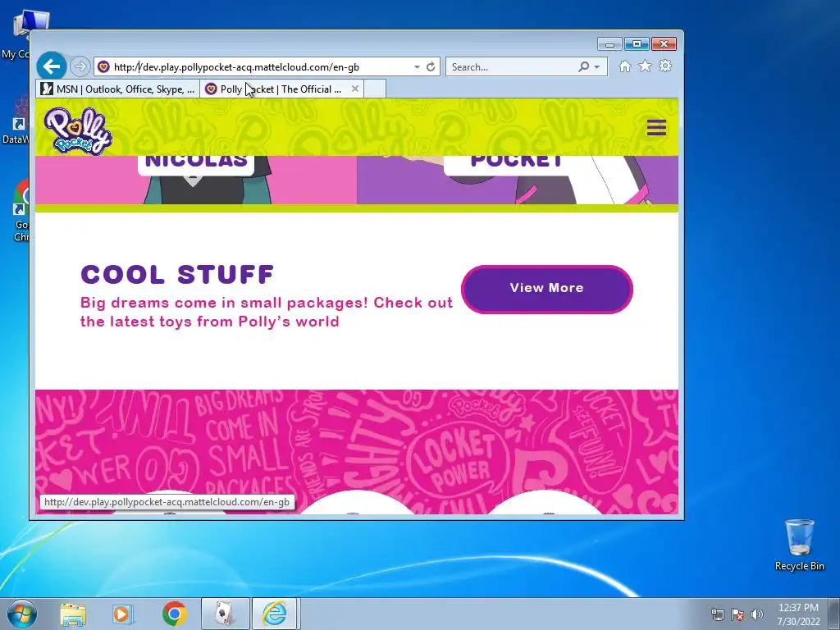840x630 pixels.
Task: Refresh the page with reload icon
Action: coord(431,67)
